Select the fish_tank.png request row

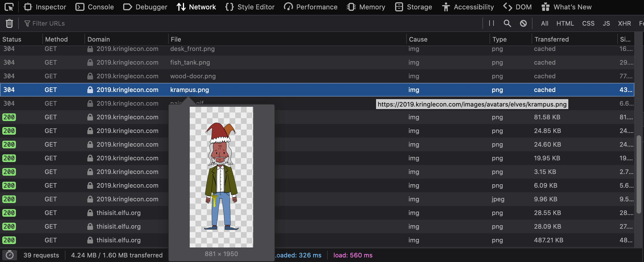317,62
